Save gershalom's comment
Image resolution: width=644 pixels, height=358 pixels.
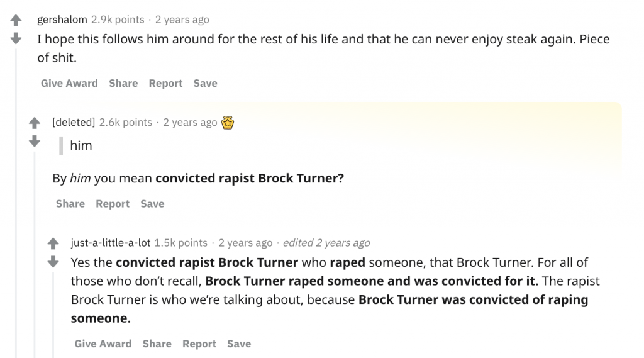pyautogui.click(x=206, y=83)
